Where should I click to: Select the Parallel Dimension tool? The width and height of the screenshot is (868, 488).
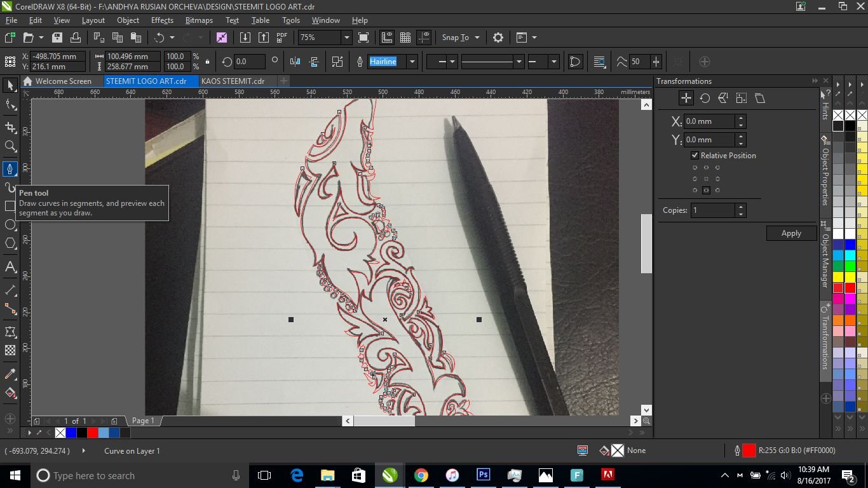click(10, 290)
